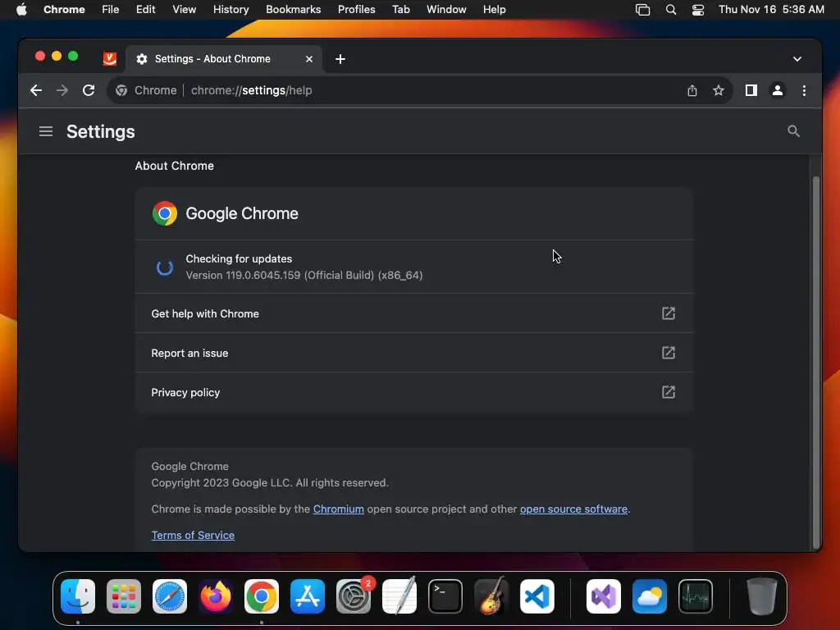Click the Google Chrome Dock icon
840x630 pixels.
(x=262, y=596)
